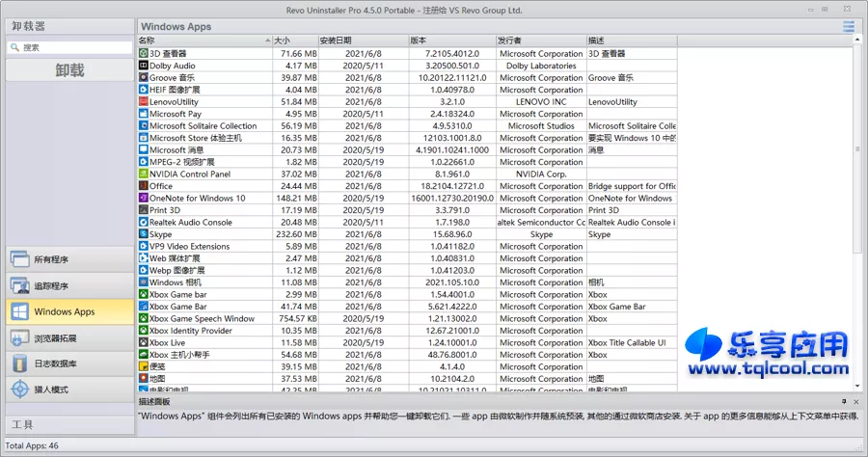Open 追踪程序 in the sidebar
The height and width of the screenshot is (457, 868).
pos(69,285)
